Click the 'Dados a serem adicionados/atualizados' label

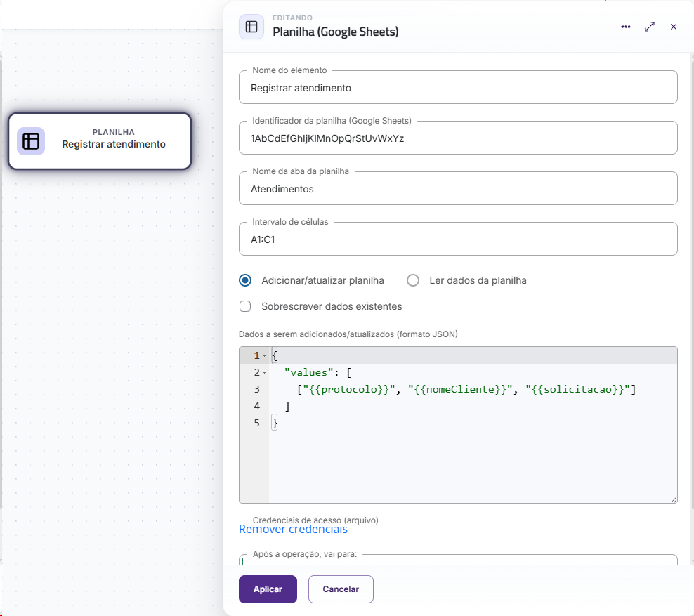348,334
